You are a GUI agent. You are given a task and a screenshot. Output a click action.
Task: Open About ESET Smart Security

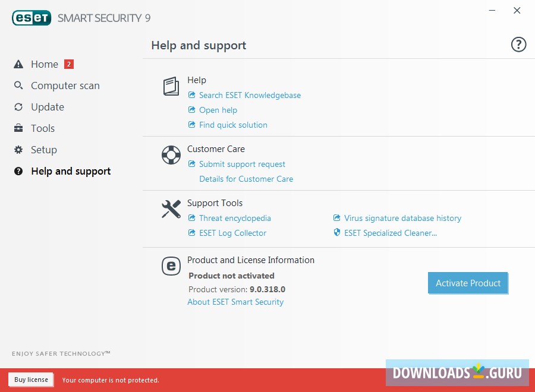pos(235,302)
